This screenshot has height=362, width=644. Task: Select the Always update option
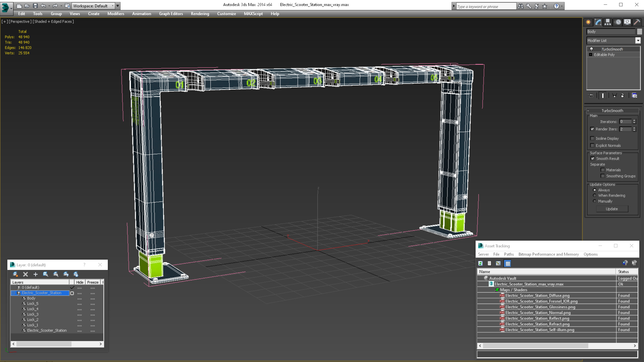(595, 190)
